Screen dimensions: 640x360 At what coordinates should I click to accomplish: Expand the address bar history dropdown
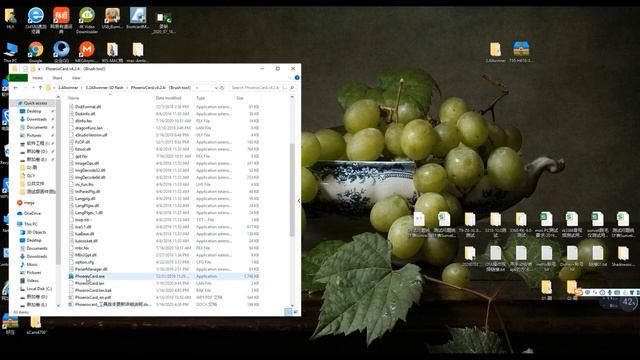pyautogui.click(x=216, y=88)
